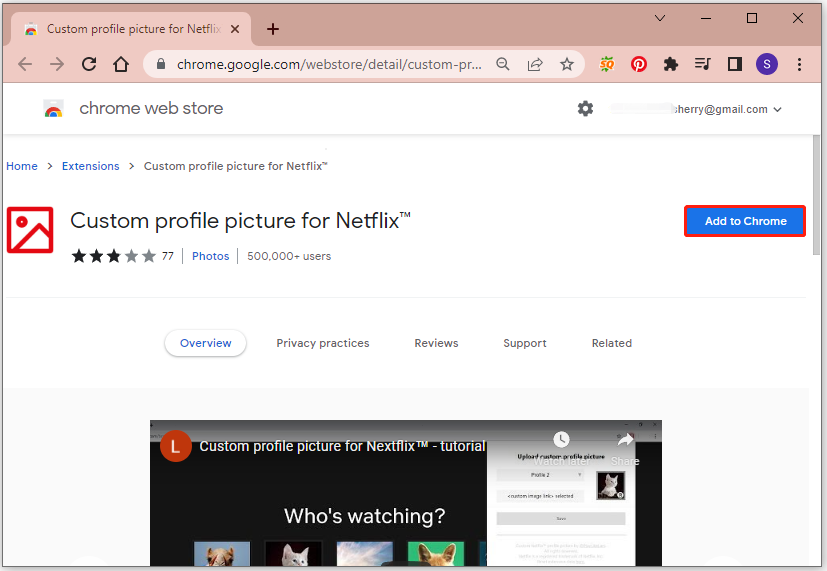Open the browser home page icon
827x571 pixels.
click(121, 64)
